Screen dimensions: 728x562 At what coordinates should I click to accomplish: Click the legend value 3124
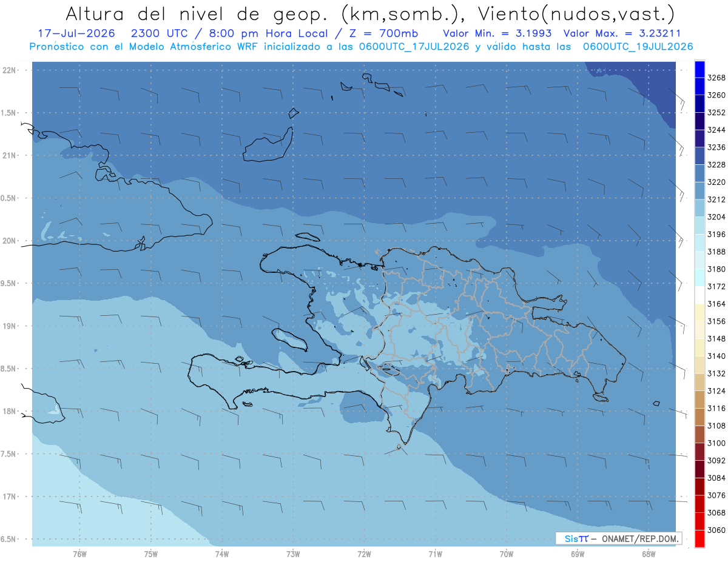tap(716, 390)
